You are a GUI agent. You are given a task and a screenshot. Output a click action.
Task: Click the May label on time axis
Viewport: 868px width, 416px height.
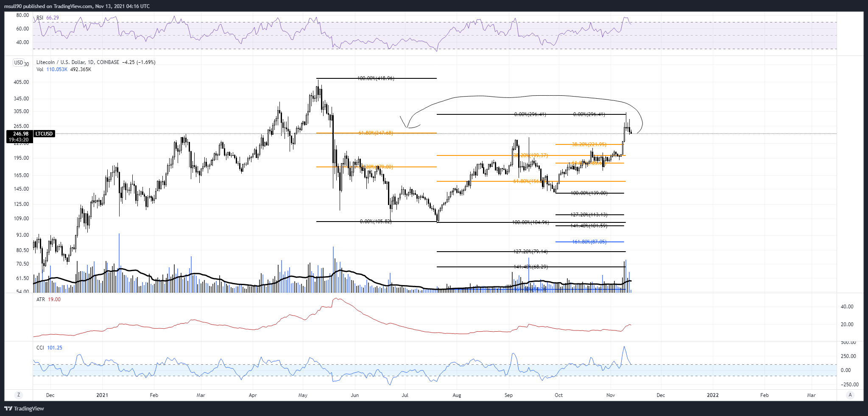coord(303,395)
